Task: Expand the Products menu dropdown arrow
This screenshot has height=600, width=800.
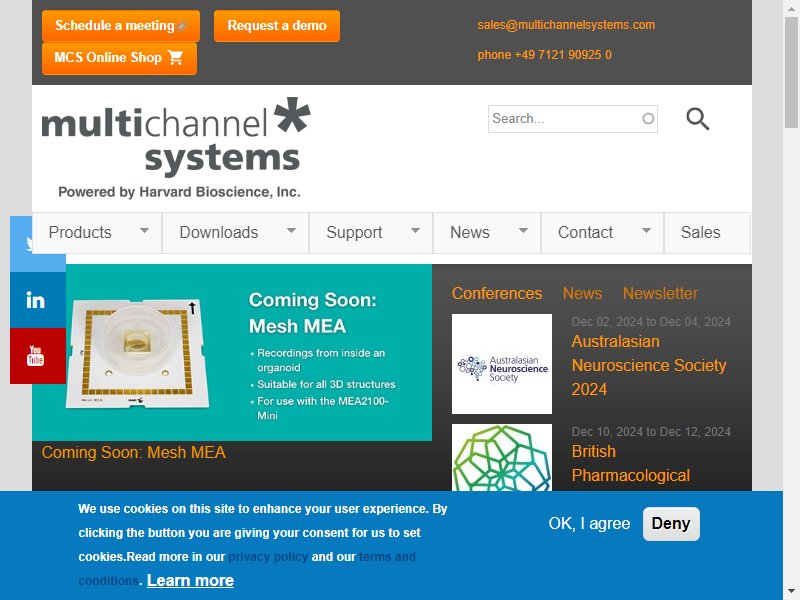Action: click(144, 231)
